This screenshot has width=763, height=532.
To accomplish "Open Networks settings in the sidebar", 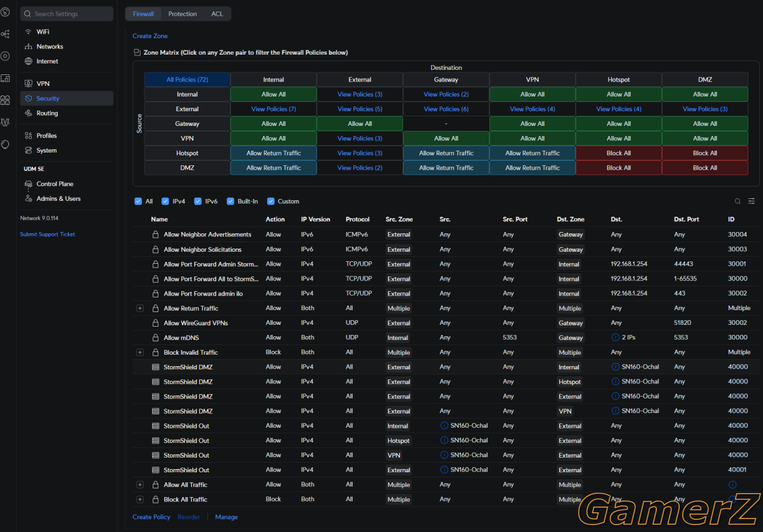I will click(x=67, y=46).
